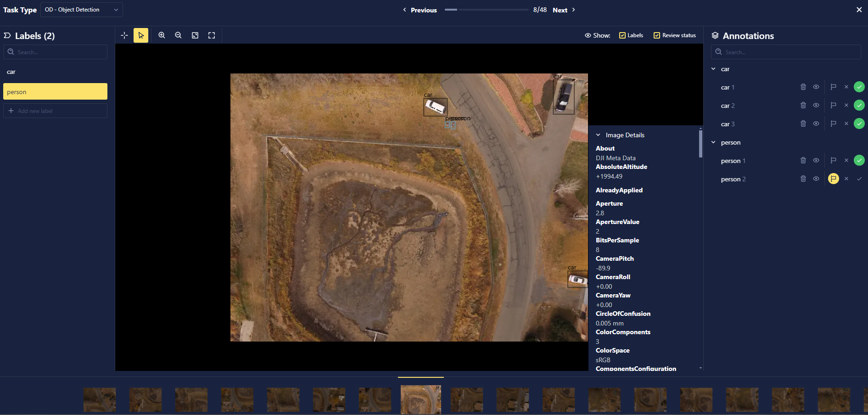
Task: Collapse the car annotations group
Action: pos(713,69)
